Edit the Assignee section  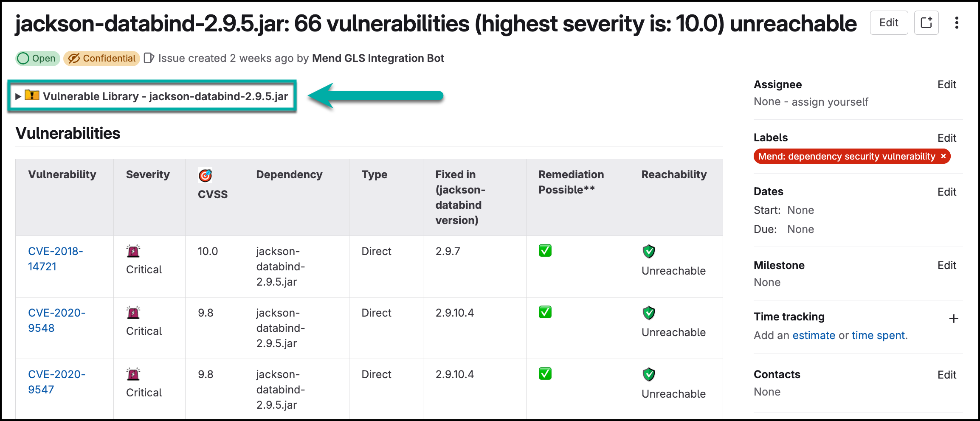click(946, 84)
